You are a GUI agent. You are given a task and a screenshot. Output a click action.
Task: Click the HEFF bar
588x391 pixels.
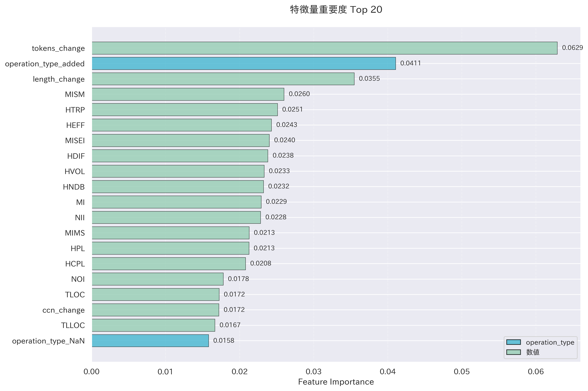coord(181,125)
